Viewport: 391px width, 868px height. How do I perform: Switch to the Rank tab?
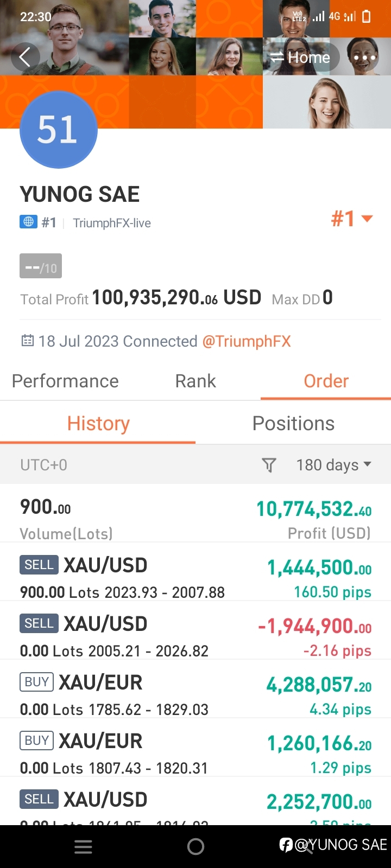click(x=195, y=381)
